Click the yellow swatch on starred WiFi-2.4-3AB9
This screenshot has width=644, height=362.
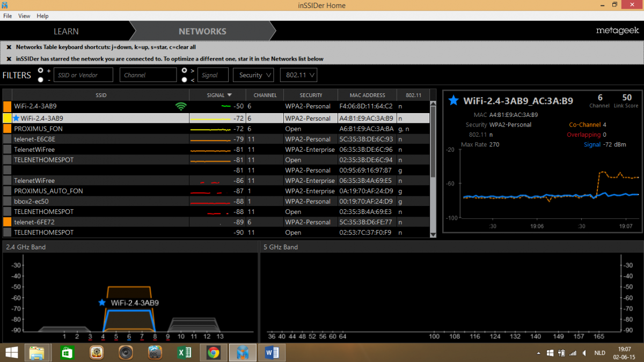pos(8,118)
